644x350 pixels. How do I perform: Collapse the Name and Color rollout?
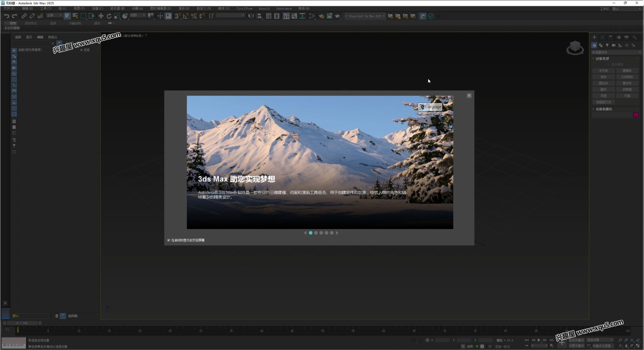coord(603,109)
